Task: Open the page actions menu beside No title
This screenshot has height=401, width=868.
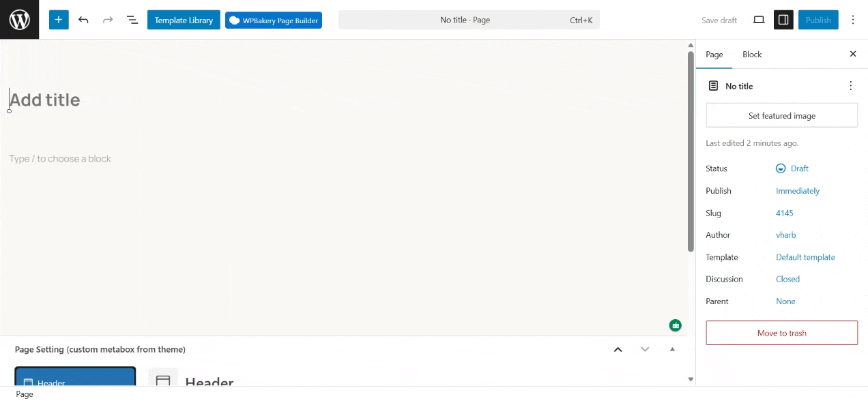Action: click(850, 85)
